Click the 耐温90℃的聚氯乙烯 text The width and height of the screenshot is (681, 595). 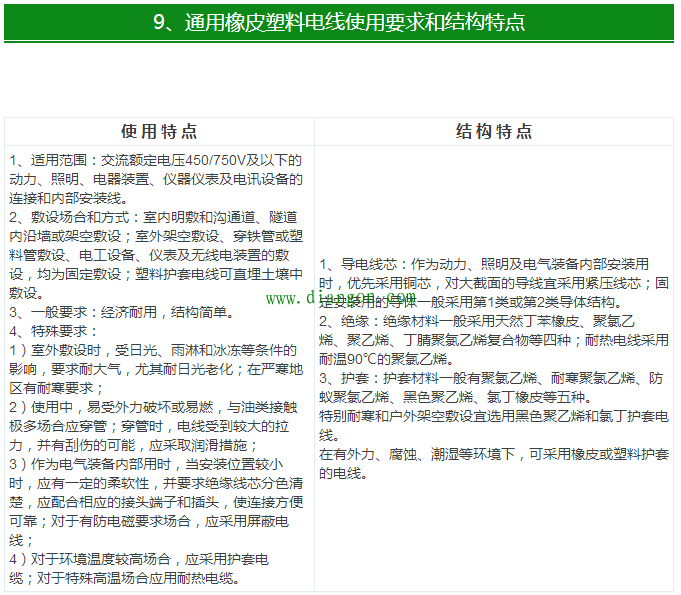click(381, 358)
